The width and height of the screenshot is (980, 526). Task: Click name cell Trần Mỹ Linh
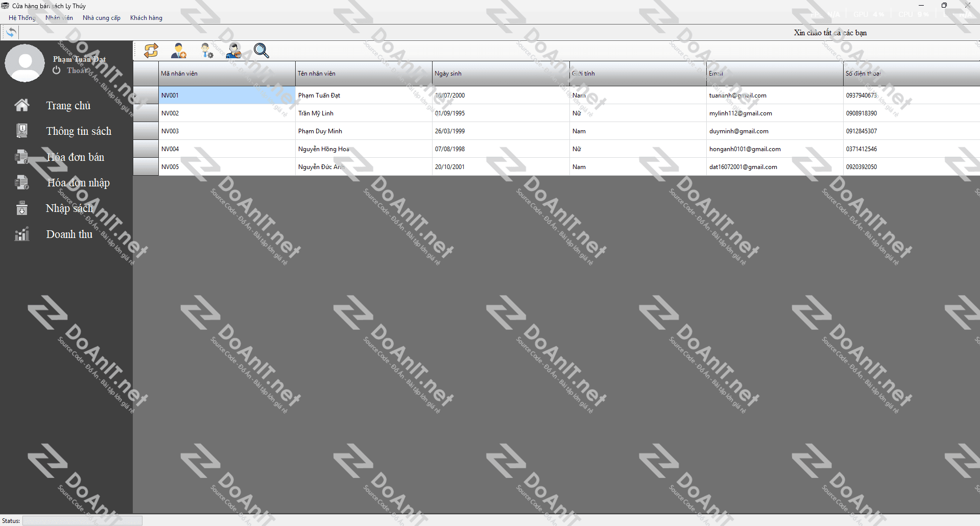tap(364, 113)
